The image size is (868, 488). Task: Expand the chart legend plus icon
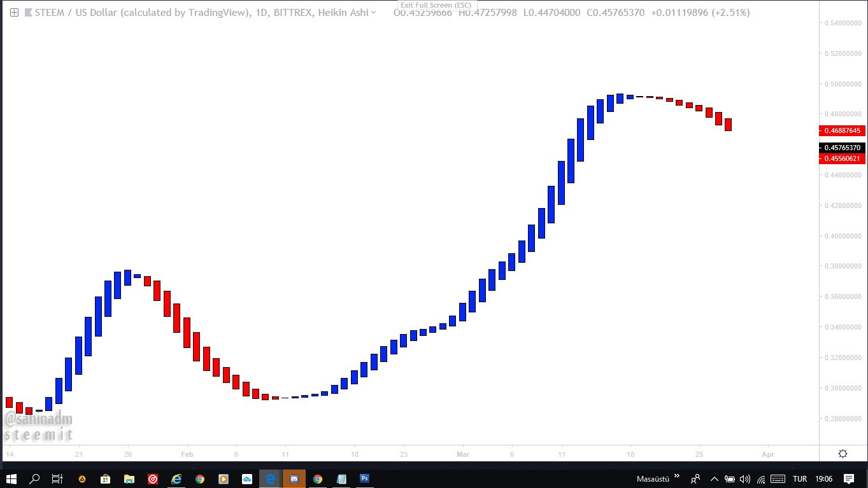[x=14, y=12]
